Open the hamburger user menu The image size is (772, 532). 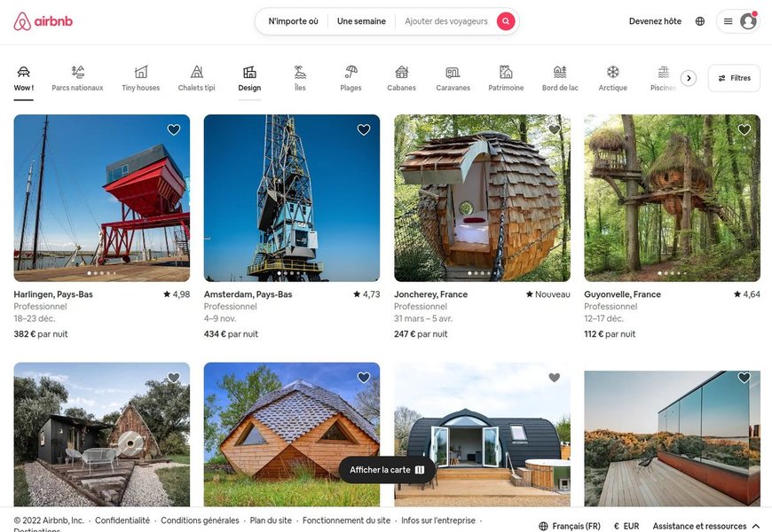[728, 21]
